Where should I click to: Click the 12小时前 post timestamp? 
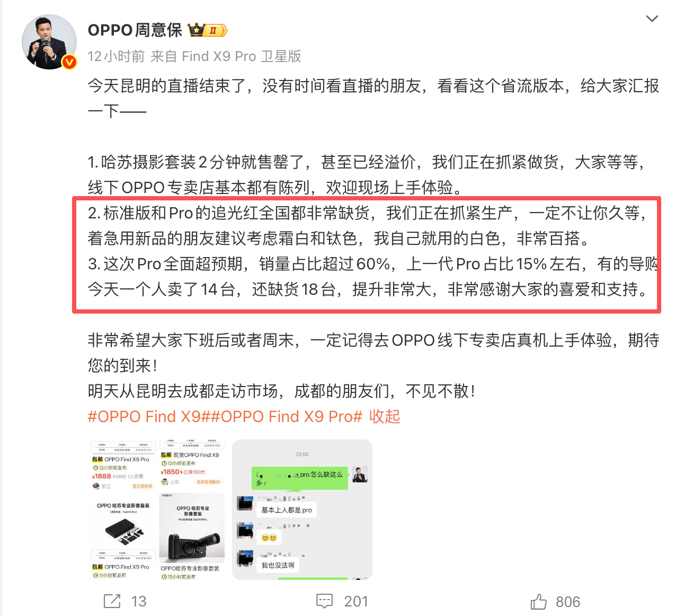116,56
